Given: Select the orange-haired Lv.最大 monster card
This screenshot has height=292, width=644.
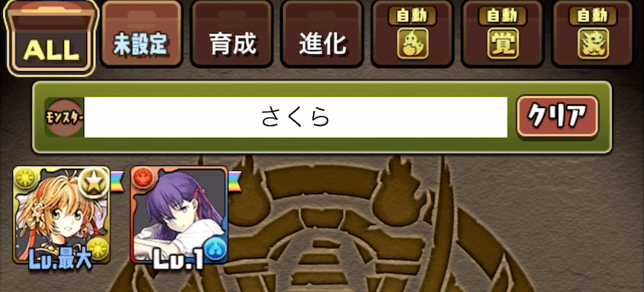Looking at the screenshot, I should click(x=62, y=214).
